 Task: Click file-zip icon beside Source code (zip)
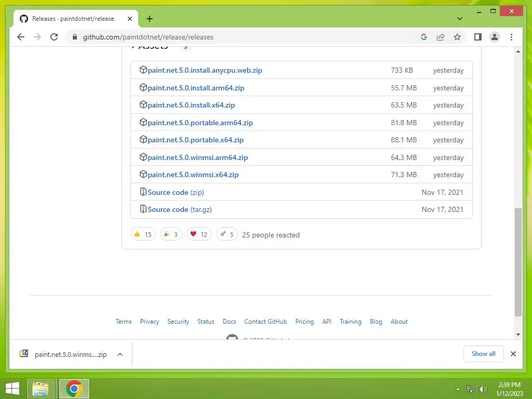143,192
